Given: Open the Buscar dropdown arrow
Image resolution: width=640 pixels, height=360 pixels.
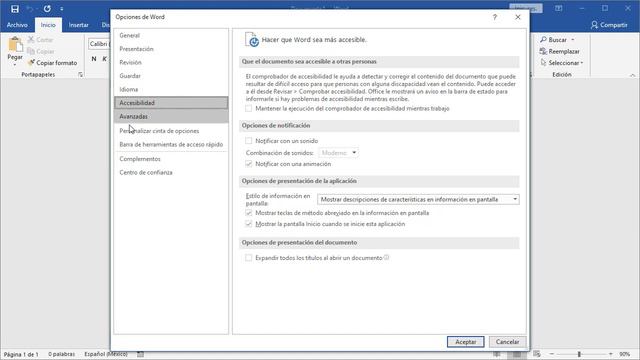Looking at the screenshot, I should (x=573, y=40).
